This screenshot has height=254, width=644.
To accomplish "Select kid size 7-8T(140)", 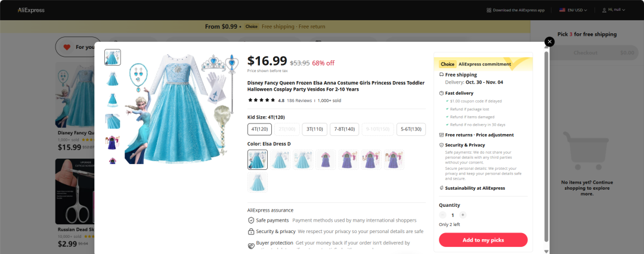I will coord(344,129).
